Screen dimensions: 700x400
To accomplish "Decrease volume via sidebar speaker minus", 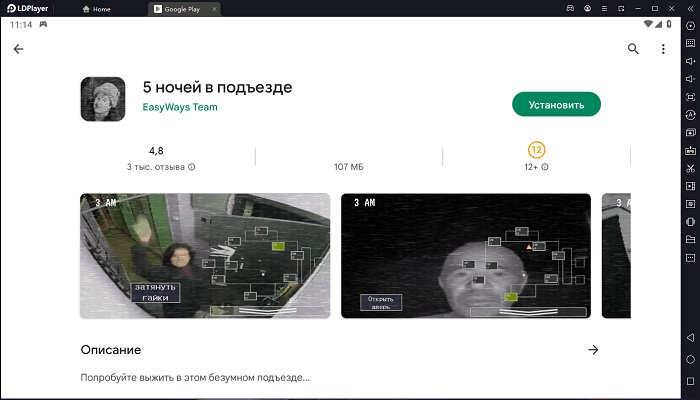I will pyautogui.click(x=690, y=79).
